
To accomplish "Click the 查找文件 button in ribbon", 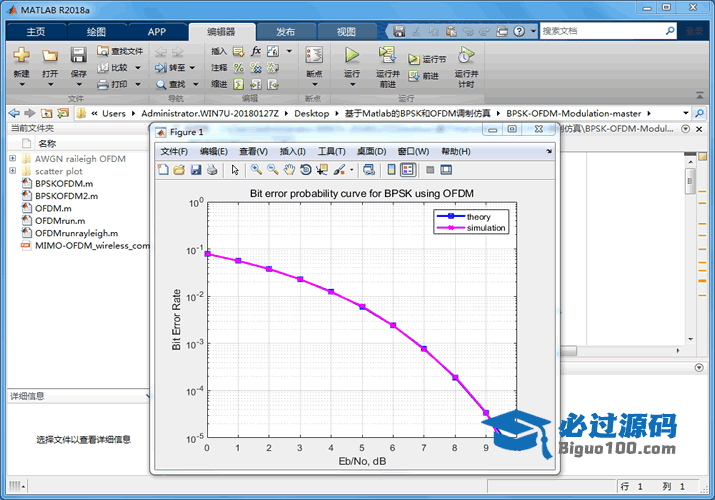I will tap(121, 51).
